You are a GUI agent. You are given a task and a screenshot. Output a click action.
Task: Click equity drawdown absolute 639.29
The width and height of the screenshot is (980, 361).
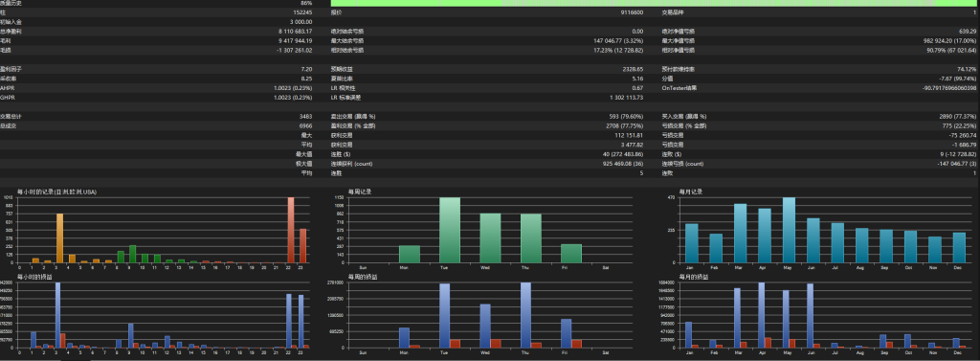pos(969,32)
